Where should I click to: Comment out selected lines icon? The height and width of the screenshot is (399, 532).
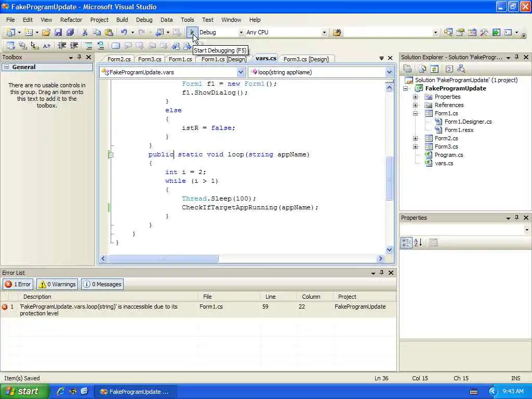pos(88,46)
